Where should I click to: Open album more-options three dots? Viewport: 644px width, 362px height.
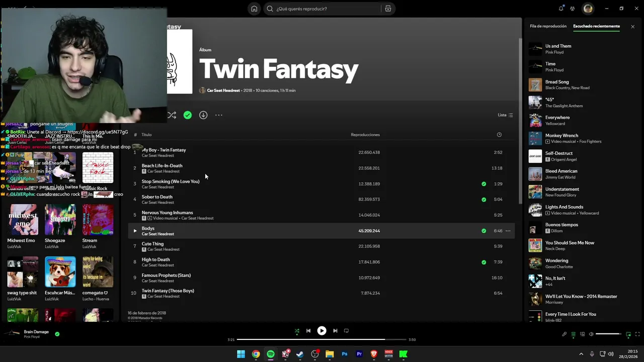(x=219, y=115)
